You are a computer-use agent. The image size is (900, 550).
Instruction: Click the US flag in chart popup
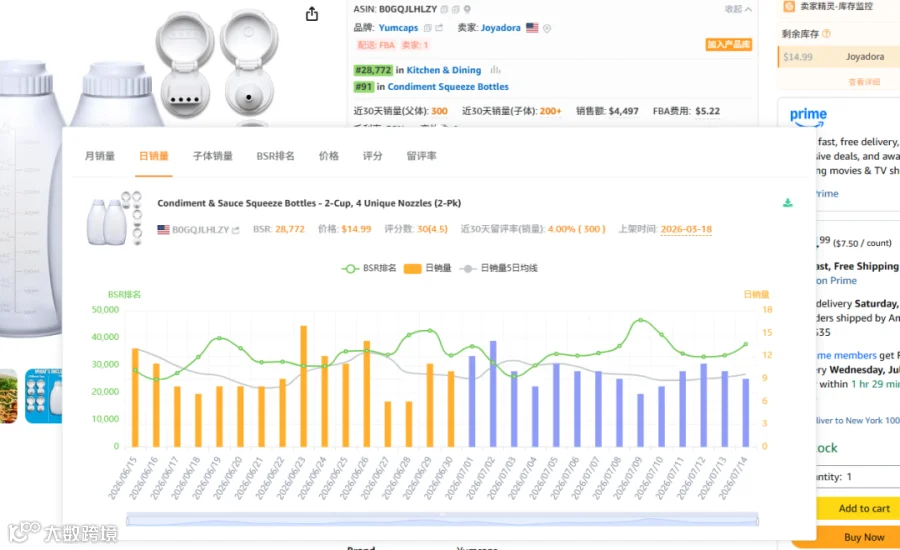[164, 230]
